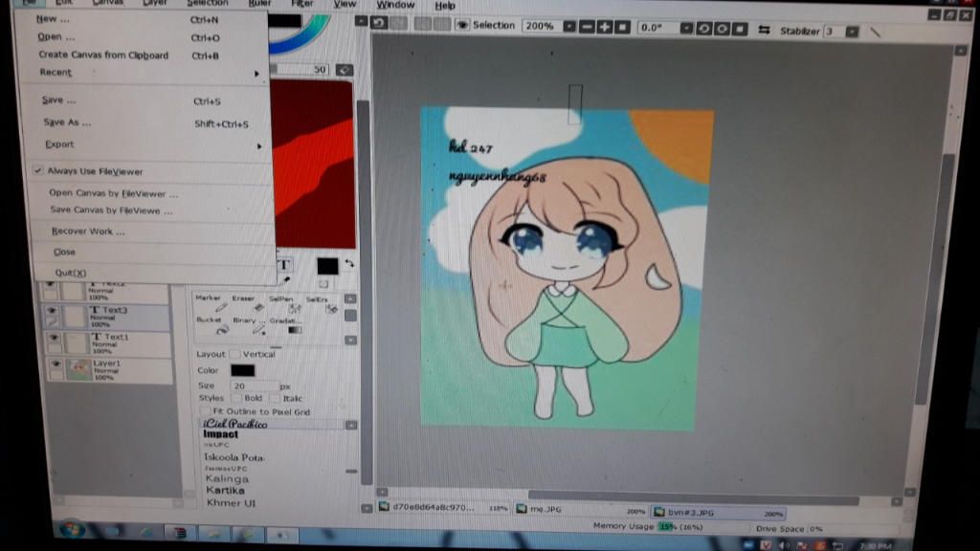
Task: Open the Window menu
Action: click(395, 5)
